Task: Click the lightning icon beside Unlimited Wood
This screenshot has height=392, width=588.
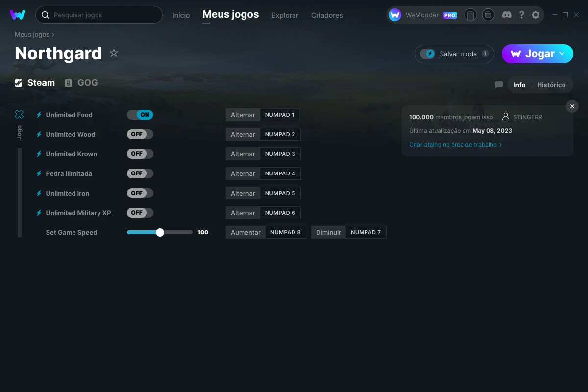Action: [x=39, y=134]
